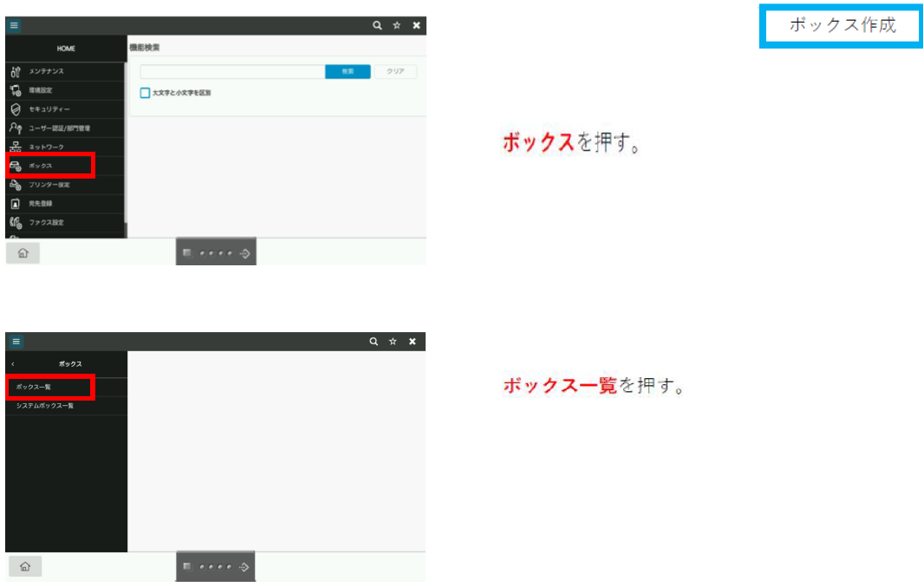The width and height of the screenshot is (924, 587).
Task: Click the メンテナンス wrench icon in sidebar
Action: pos(16,72)
